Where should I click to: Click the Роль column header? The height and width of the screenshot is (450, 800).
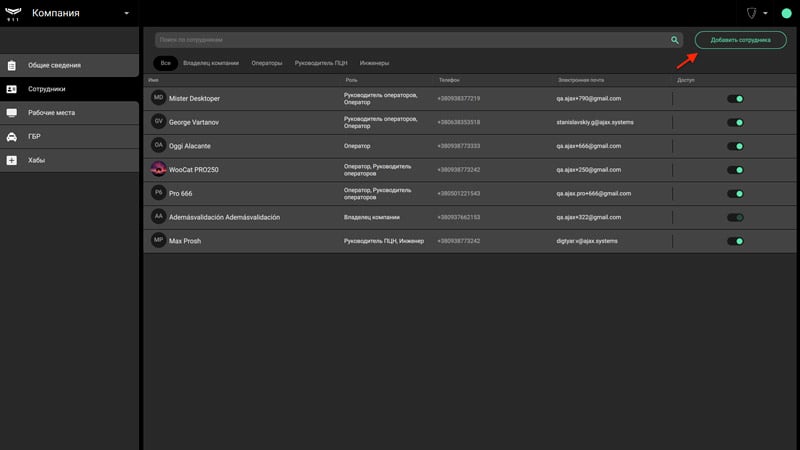(351, 80)
